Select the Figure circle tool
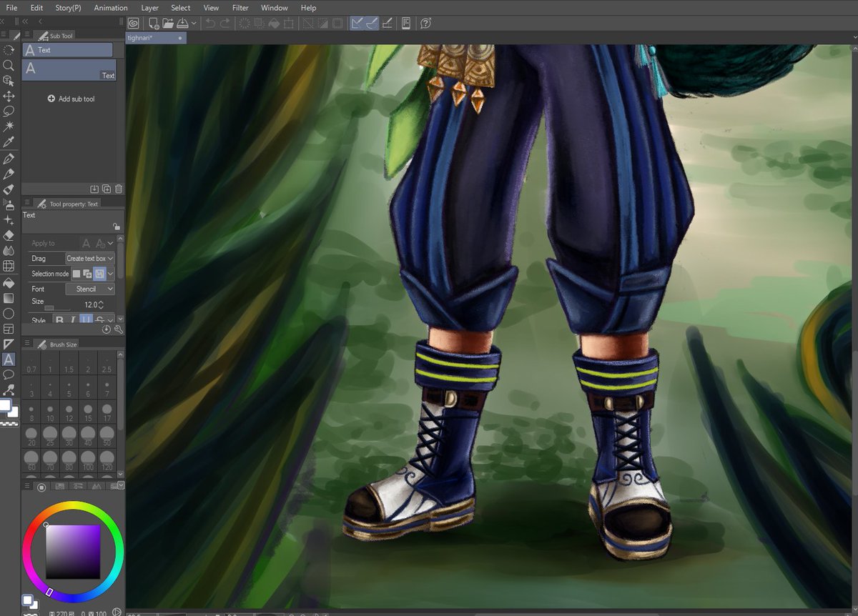This screenshot has height=616, width=858. 9,313
